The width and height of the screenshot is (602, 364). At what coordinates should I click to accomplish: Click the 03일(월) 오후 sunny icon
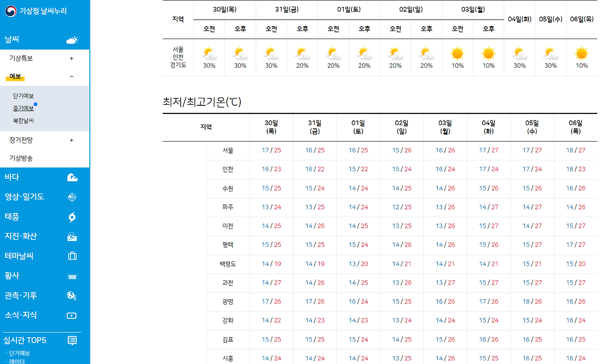489,54
